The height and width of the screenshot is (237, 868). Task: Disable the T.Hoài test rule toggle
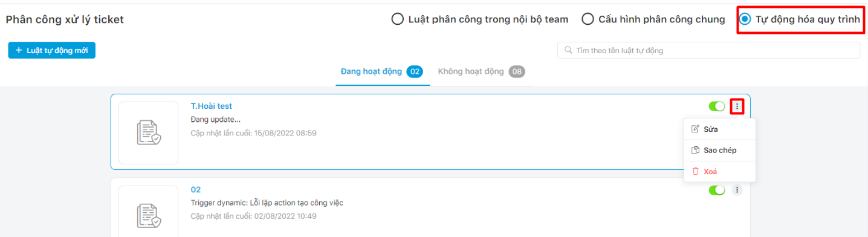[x=717, y=106]
